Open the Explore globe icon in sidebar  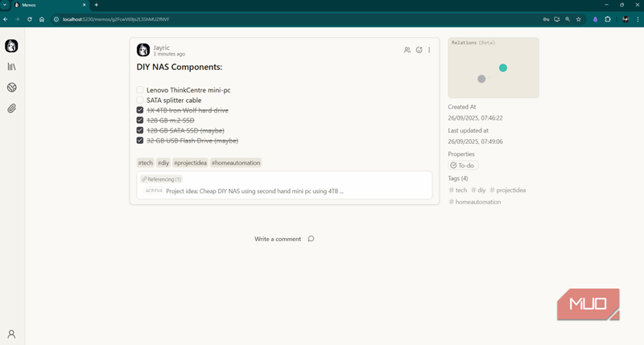(x=11, y=88)
